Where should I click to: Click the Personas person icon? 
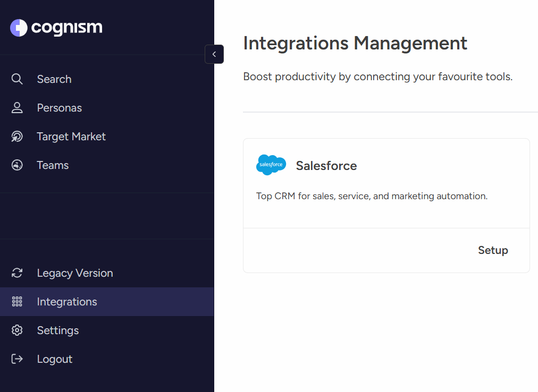(17, 108)
